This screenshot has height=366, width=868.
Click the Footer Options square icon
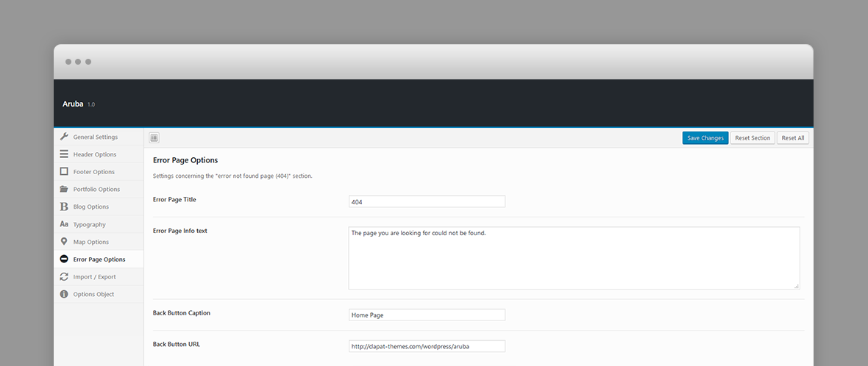[64, 171]
